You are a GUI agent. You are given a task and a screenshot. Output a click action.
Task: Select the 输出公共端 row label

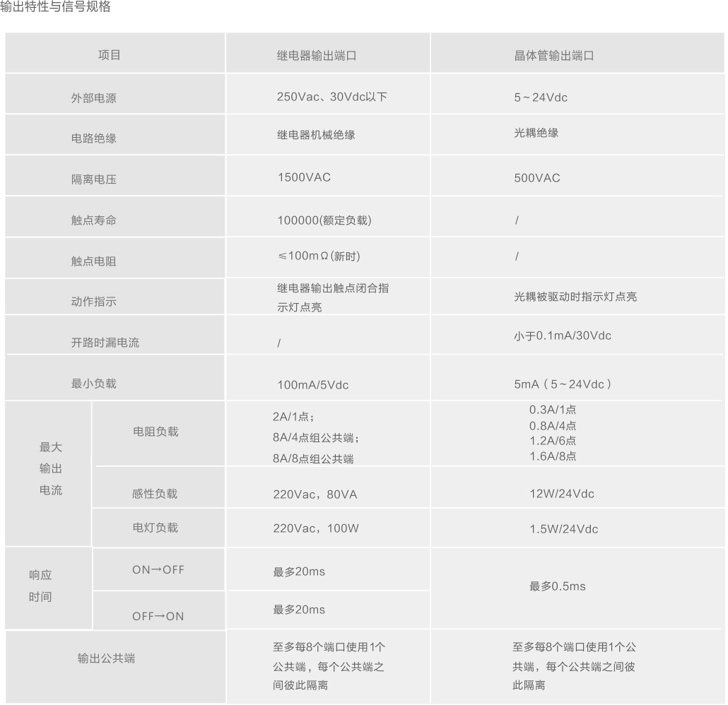pos(106,658)
